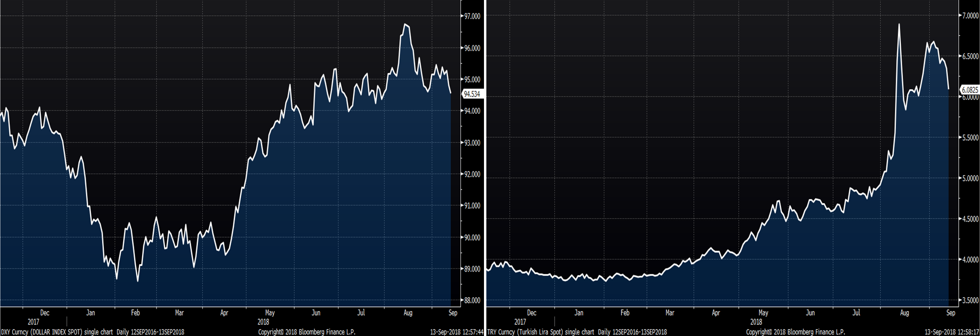
Task: Click the 3.5000 label on the Lira axis
Action: [x=968, y=300]
